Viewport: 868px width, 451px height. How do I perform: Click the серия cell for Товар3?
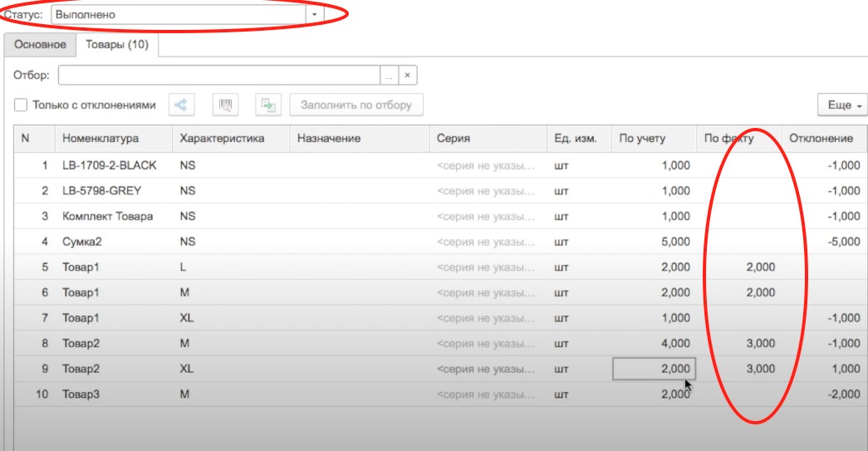tap(488, 395)
